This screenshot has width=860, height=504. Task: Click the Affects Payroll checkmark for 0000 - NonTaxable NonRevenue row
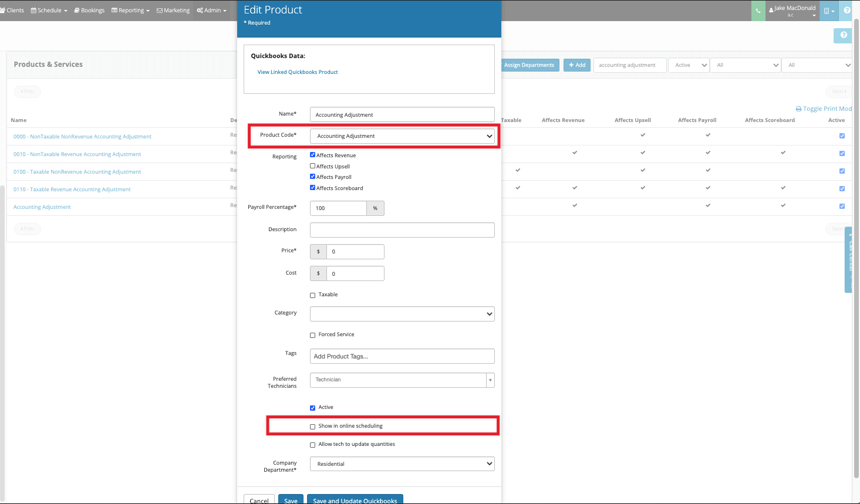pos(708,135)
